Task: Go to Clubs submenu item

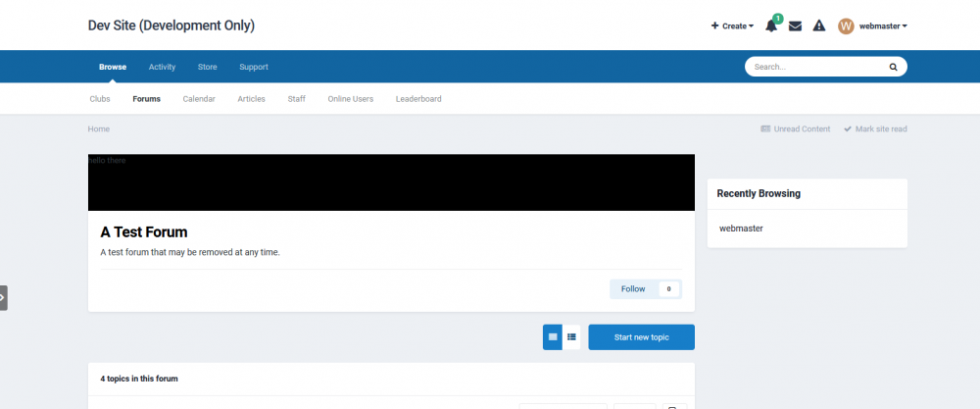Action: click(100, 99)
